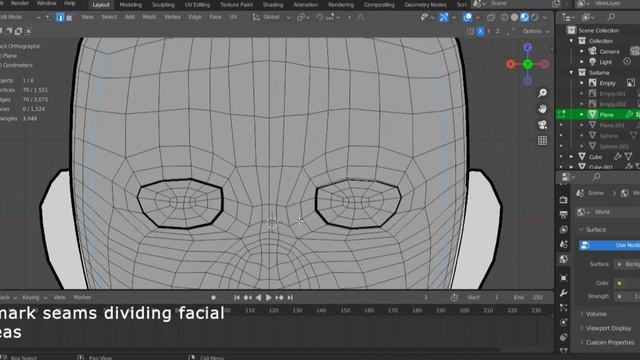The image size is (640, 360).
Task: Toggle X-ray display in viewport header
Action: (x=491, y=17)
